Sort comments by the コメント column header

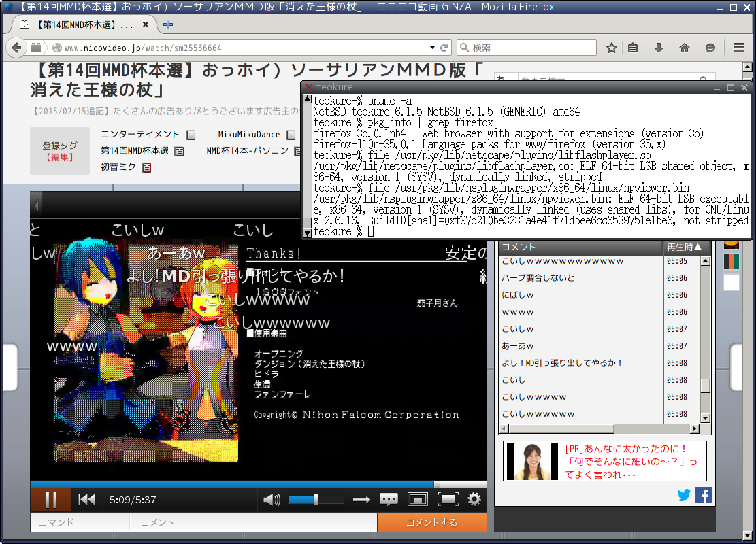581,248
